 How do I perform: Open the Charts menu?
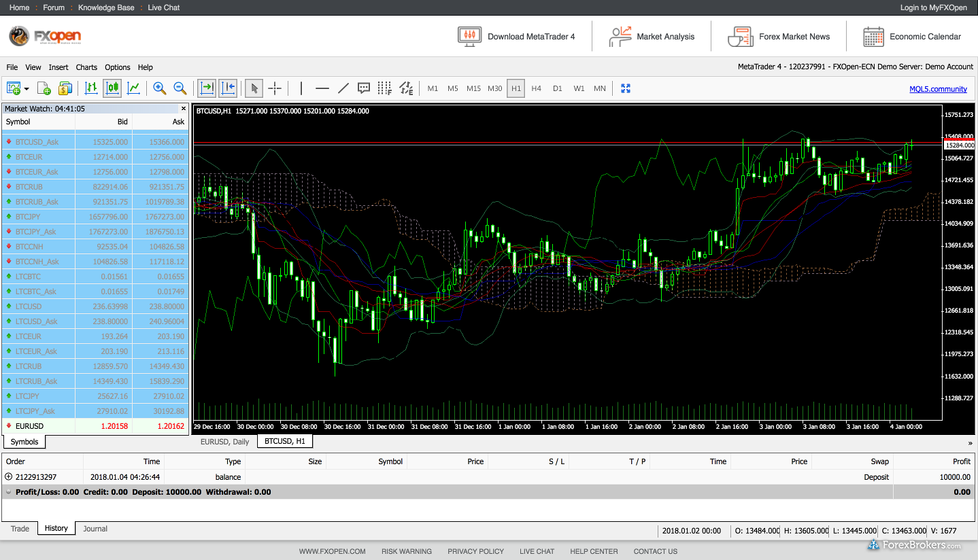click(x=86, y=67)
